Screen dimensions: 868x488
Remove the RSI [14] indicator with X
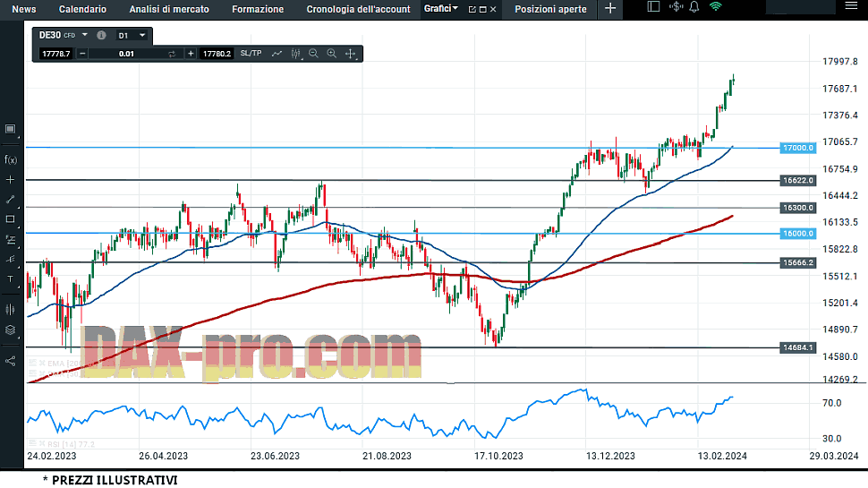[41, 444]
